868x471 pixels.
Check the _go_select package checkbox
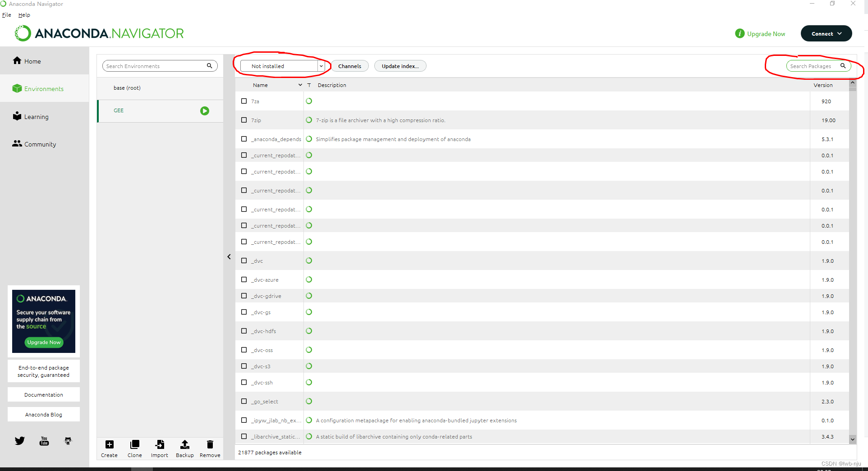point(244,401)
